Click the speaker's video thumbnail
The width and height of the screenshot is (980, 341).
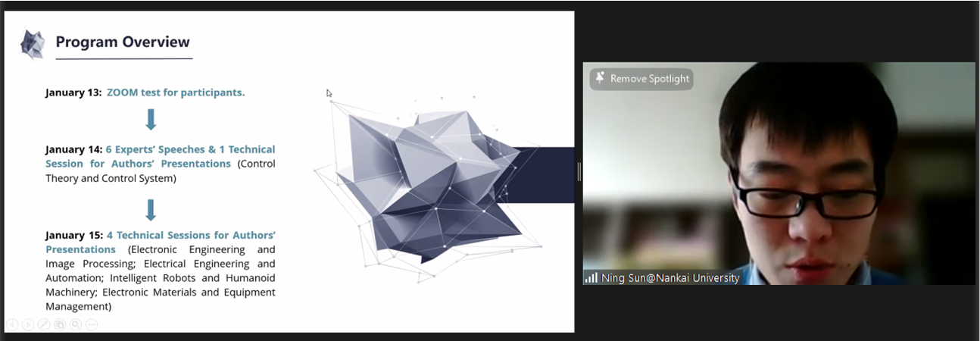779,174
